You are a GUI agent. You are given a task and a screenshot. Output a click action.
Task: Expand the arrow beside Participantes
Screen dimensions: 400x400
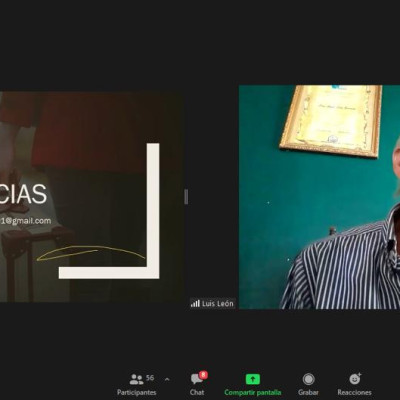click(x=167, y=379)
